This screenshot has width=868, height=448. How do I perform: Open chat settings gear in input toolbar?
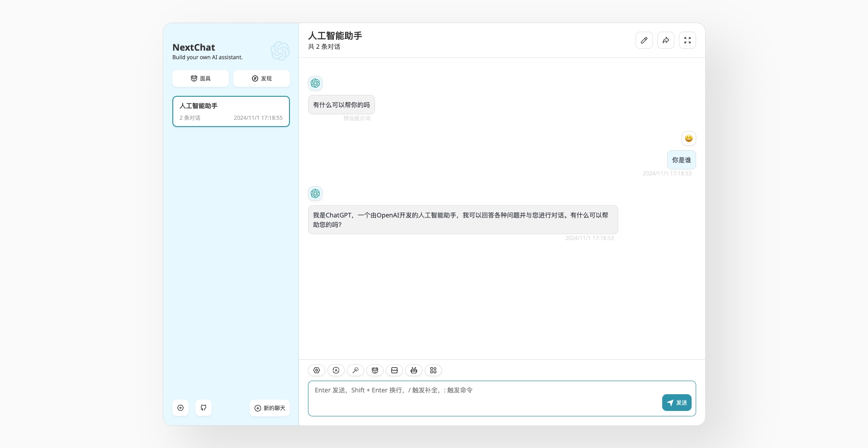point(317,370)
